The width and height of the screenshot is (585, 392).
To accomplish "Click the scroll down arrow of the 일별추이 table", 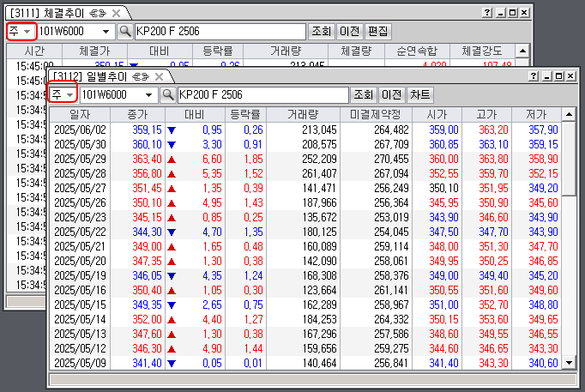I will click(x=570, y=363).
